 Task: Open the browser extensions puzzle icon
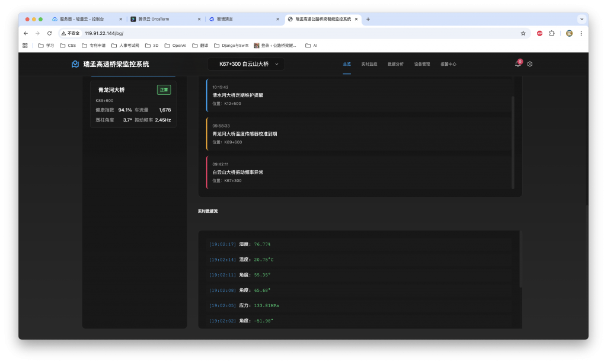click(x=551, y=33)
